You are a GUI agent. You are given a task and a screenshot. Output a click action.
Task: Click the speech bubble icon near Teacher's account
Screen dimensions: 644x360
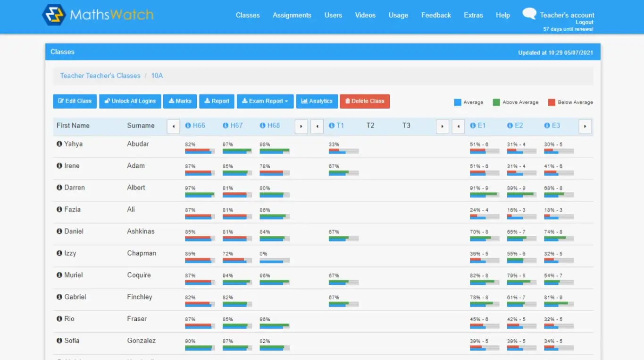[x=528, y=13]
